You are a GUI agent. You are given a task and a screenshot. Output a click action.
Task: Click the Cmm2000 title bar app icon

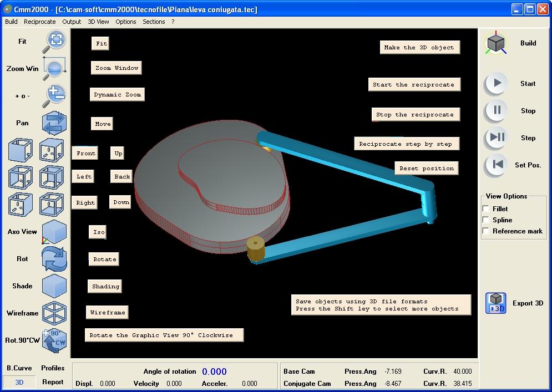pos(7,9)
